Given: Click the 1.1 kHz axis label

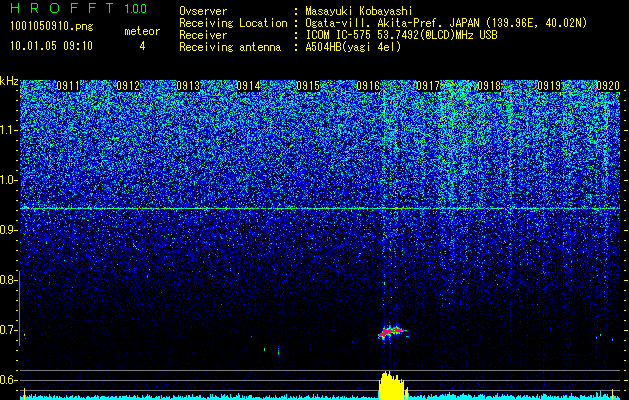Looking at the screenshot, I should [8, 130].
